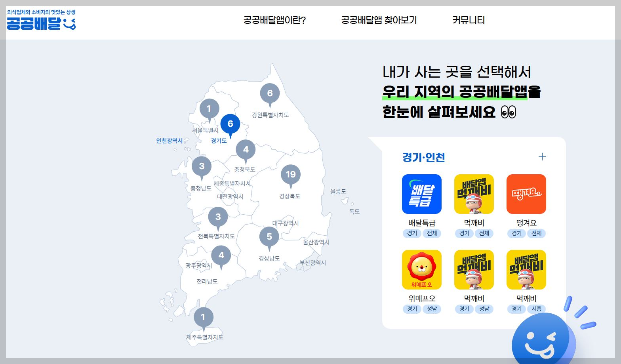Select the 전라남도 map pin showing 4
This screenshot has width=621, height=364.
(221, 257)
